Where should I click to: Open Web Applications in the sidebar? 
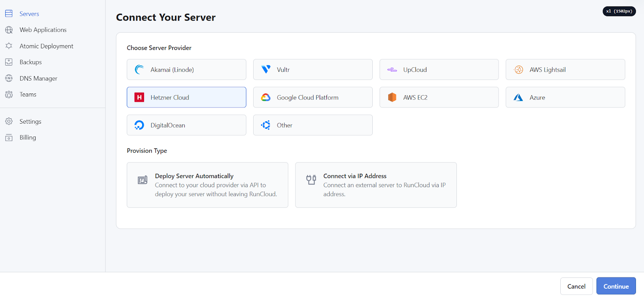tap(43, 30)
